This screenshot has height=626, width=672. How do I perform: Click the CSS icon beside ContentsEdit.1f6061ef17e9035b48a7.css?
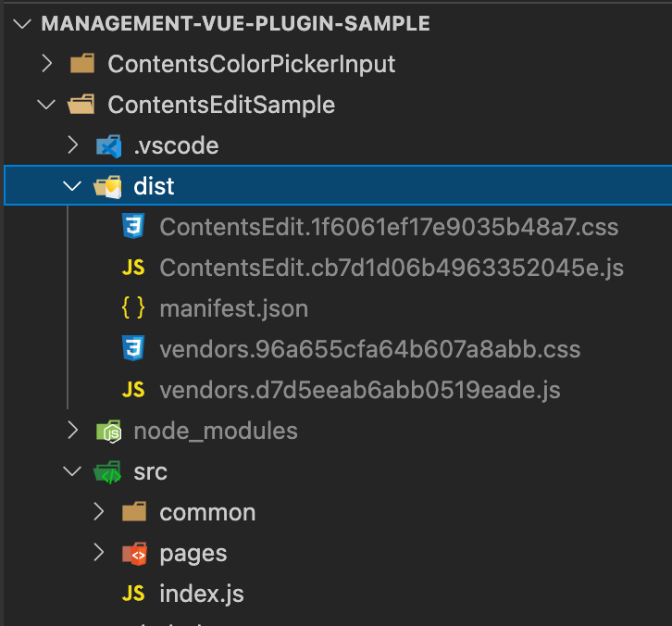pyautogui.click(x=134, y=227)
